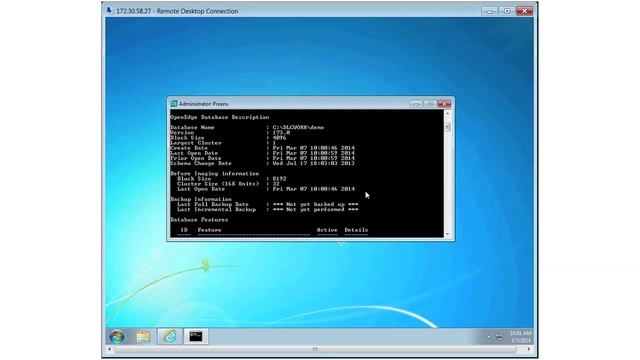Click the 'Database Features' heading
This screenshot has width=640, height=360.
pos(199,220)
